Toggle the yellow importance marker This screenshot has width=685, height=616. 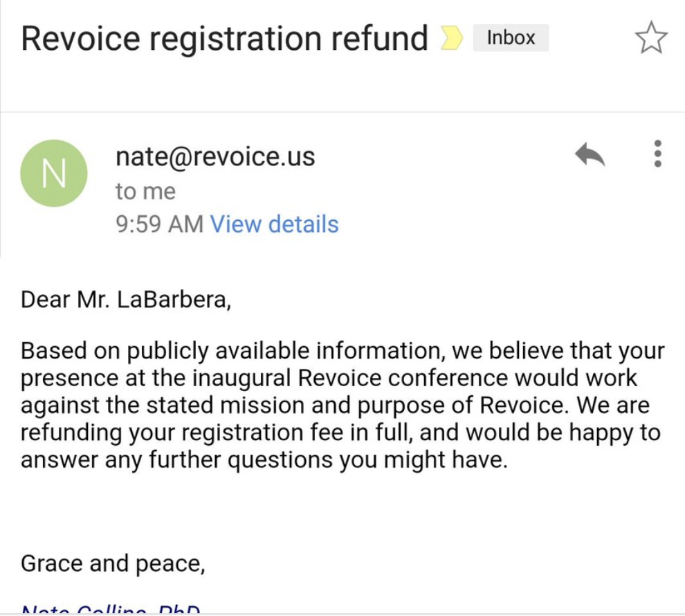(x=451, y=37)
